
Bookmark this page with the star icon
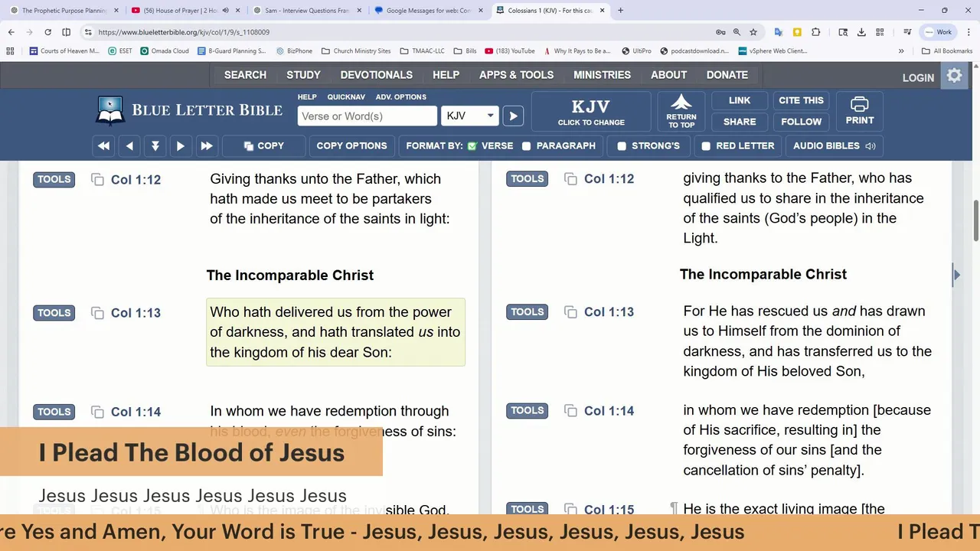point(753,32)
